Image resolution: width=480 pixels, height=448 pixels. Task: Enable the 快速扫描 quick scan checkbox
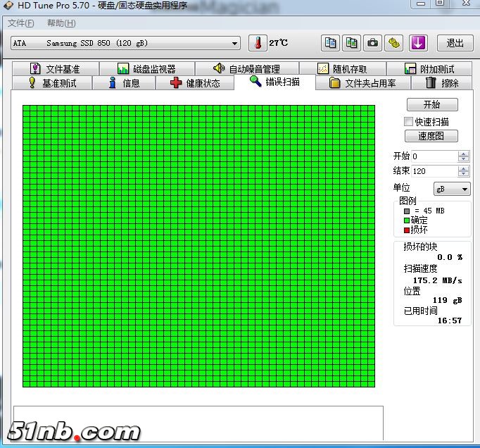(408, 122)
